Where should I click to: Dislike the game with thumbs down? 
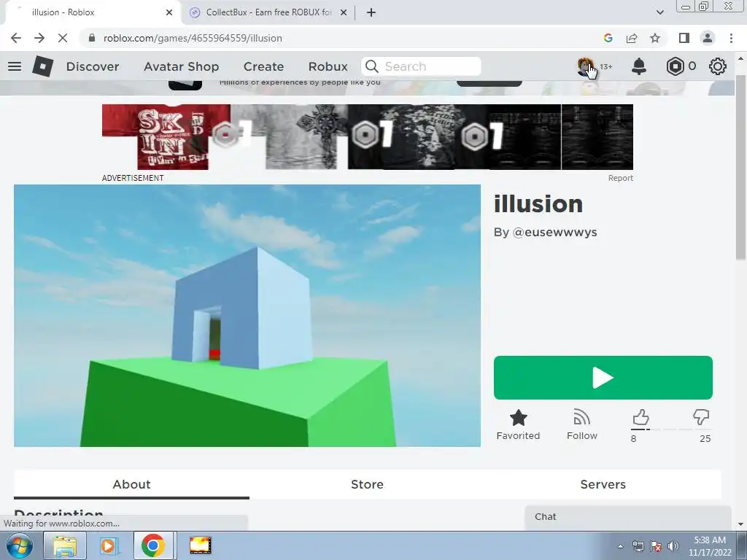click(x=701, y=418)
